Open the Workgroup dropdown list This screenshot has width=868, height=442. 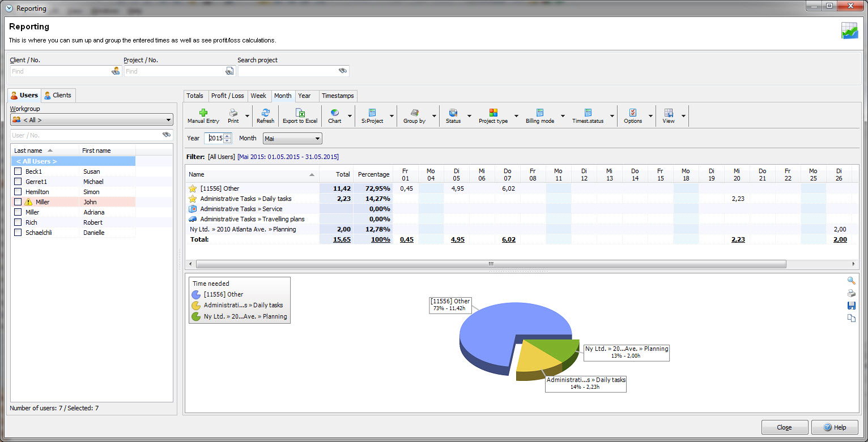(x=168, y=120)
